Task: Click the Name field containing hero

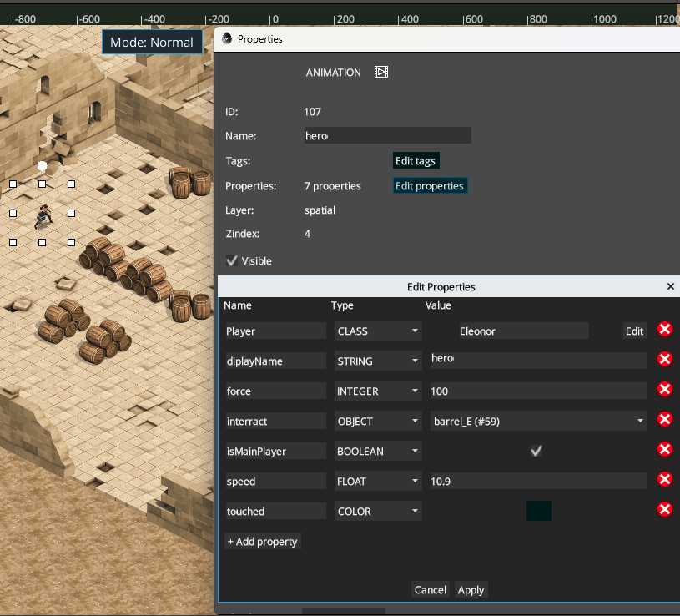Action: click(x=388, y=135)
